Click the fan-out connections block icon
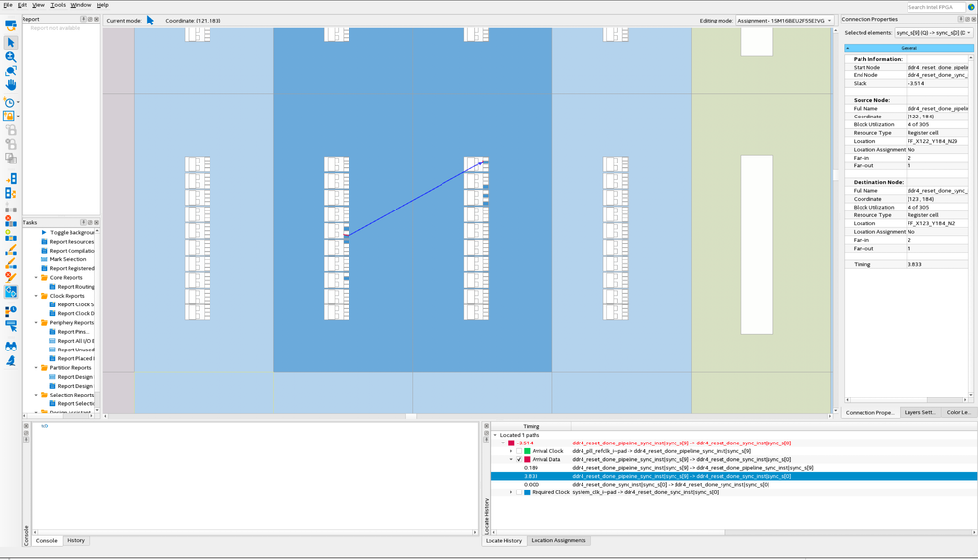The width and height of the screenshot is (978, 560). click(x=11, y=193)
